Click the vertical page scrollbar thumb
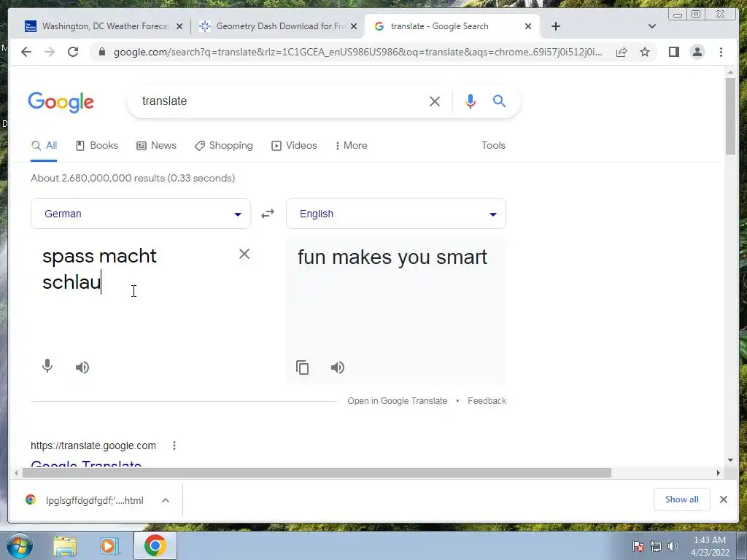The width and height of the screenshot is (747, 560). point(730,116)
